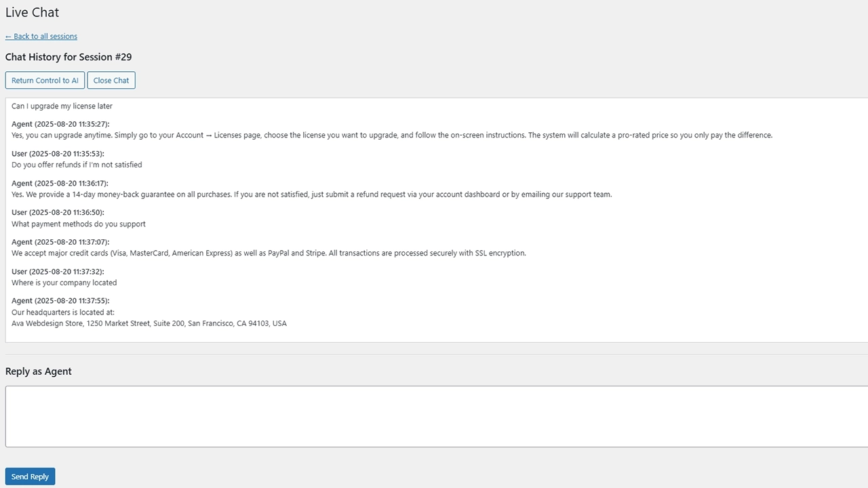Click the Ava Webdesign Store address line
Screen dimensions: 868x488
[x=149, y=324]
